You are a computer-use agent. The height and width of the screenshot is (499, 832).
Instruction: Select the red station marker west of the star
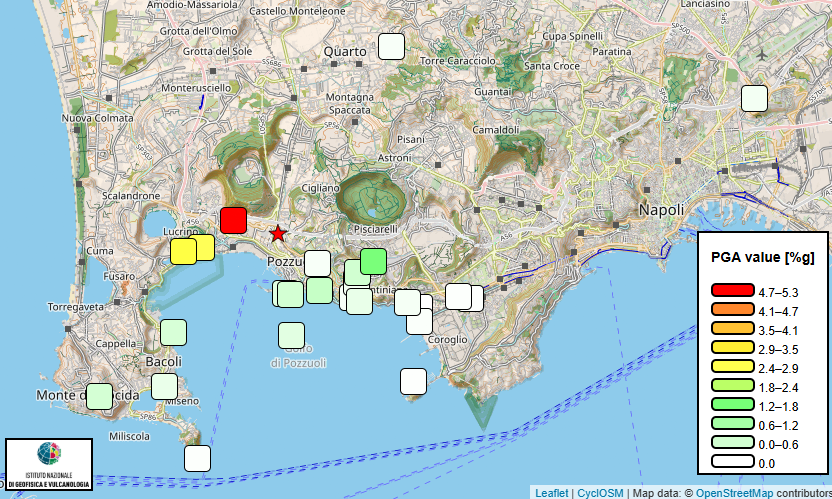[233, 220]
